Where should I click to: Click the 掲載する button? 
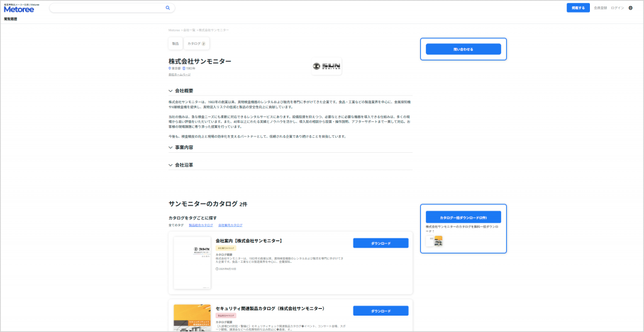tap(579, 8)
